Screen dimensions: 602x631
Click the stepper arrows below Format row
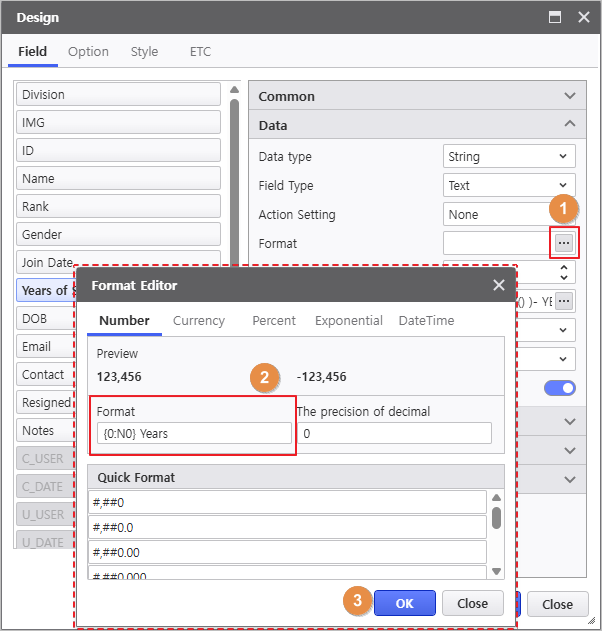pyautogui.click(x=564, y=272)
